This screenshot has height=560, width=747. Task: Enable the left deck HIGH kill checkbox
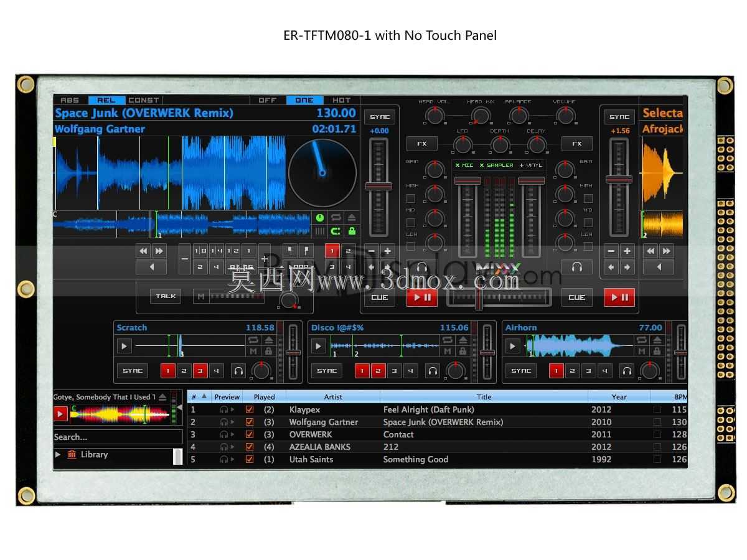pos(411,198)
